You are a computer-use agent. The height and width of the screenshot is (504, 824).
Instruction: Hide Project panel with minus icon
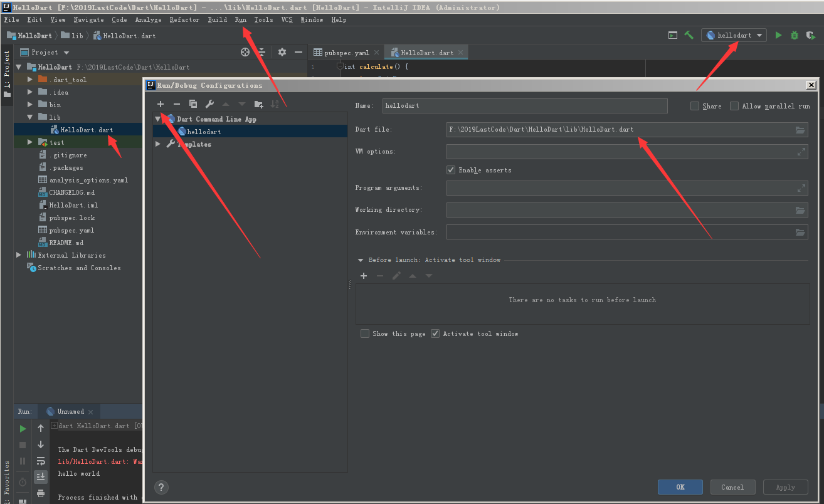tap(298, 52)
